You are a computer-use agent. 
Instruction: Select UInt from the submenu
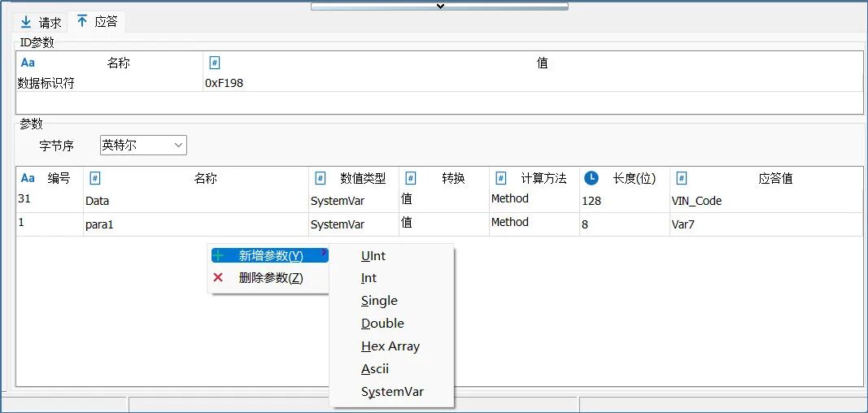373,256
